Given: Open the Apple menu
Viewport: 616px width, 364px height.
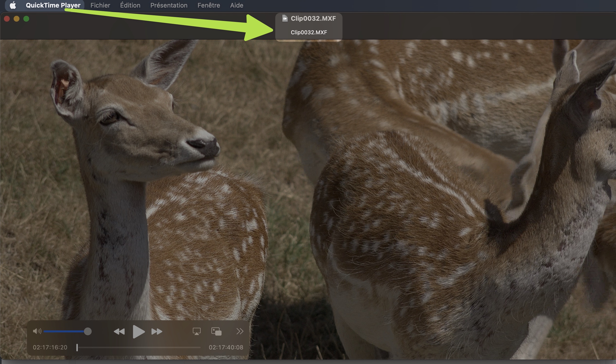Looking at the screenshot, I should click(x=13, y=5).
